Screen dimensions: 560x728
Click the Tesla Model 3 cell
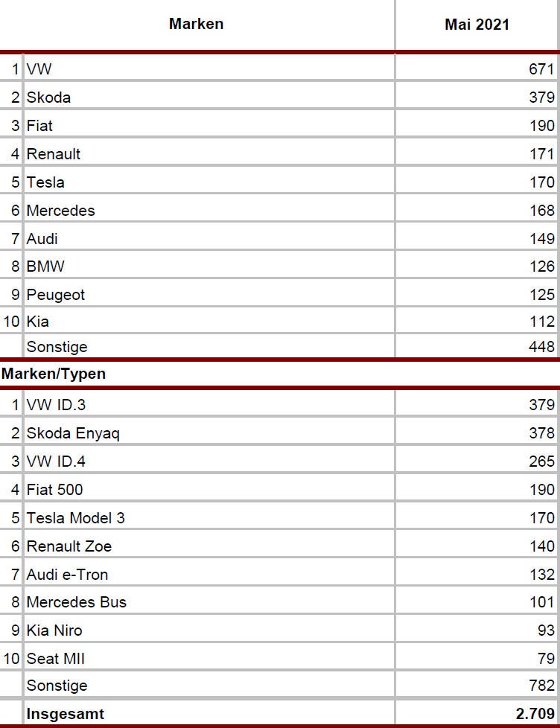tap(209, 517)
